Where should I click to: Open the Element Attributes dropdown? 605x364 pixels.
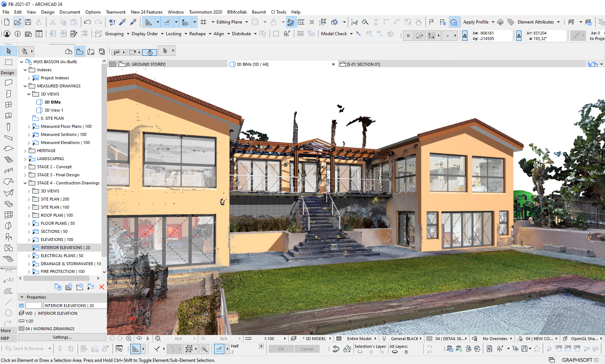tap(538, 22)
